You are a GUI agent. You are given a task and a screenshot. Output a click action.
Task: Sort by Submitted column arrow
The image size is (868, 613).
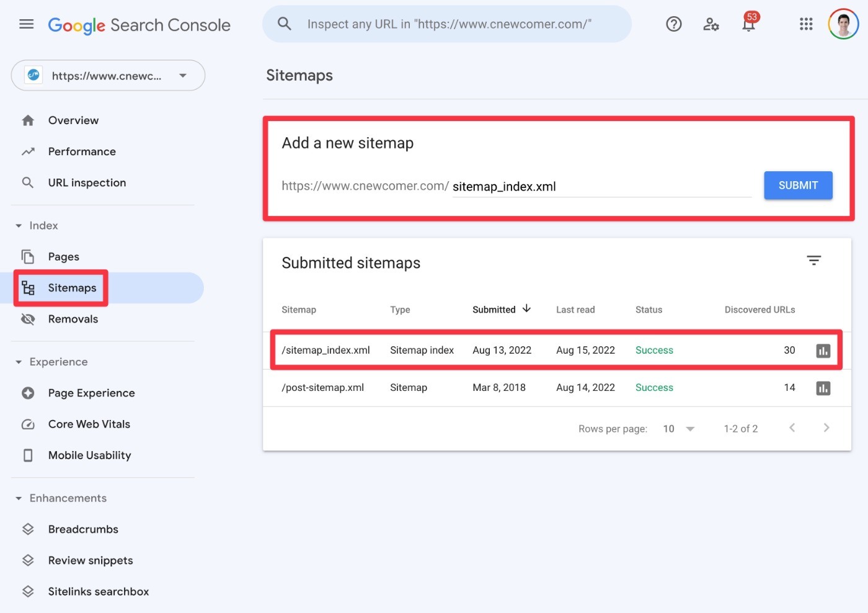(526, 308)
